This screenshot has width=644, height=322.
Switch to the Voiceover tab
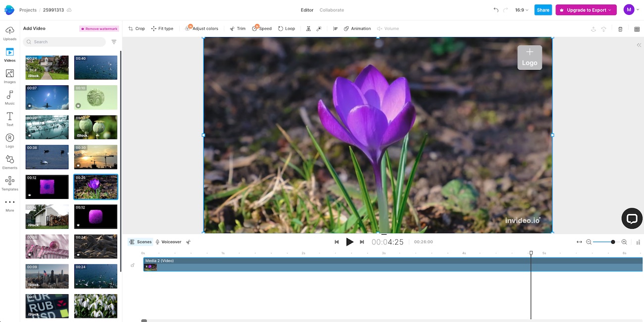click(x=168, y=242)
